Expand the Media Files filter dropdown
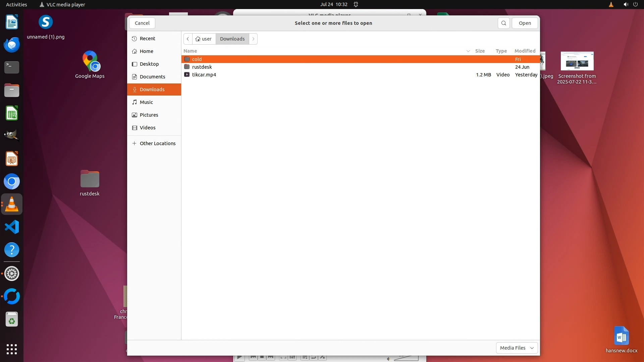This screenshot has height=362, width=644. [517, 348]
